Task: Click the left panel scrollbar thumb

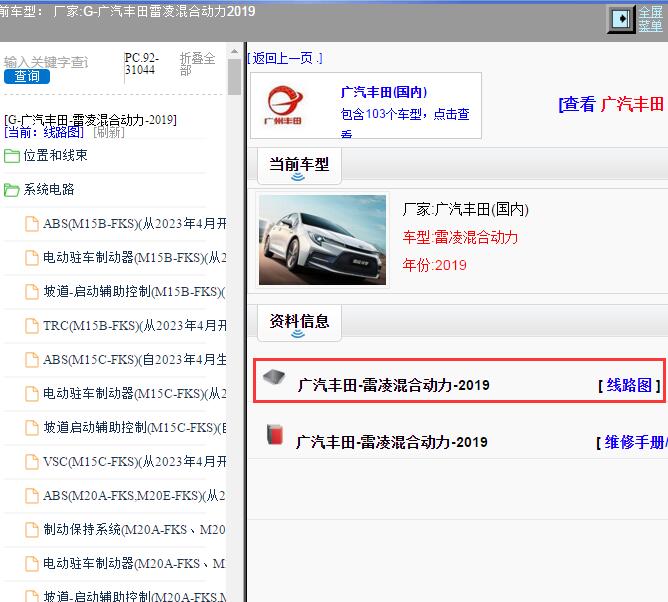Action: [234, 77]
